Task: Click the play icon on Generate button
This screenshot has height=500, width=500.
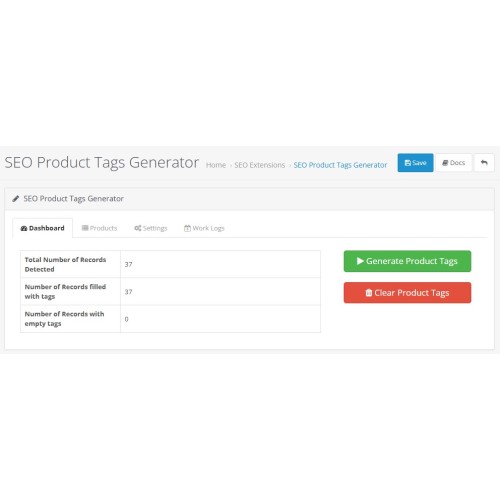Action: [x=360, y=261]
